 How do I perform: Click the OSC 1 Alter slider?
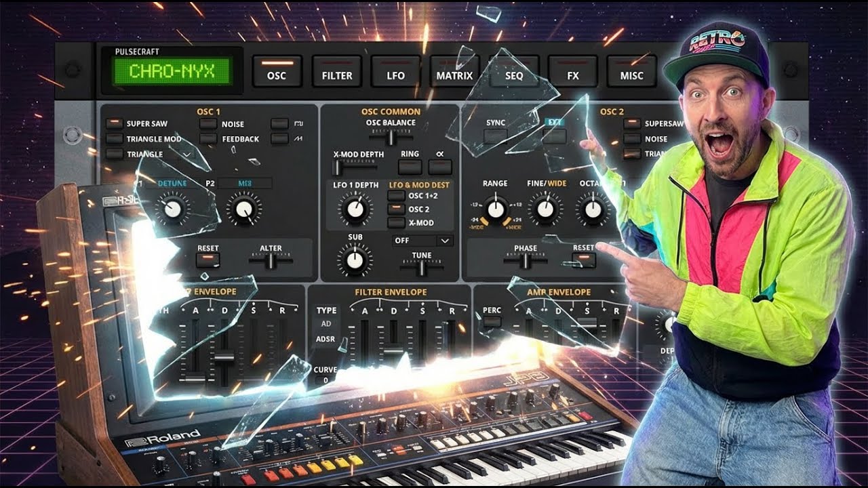point(271,260)
